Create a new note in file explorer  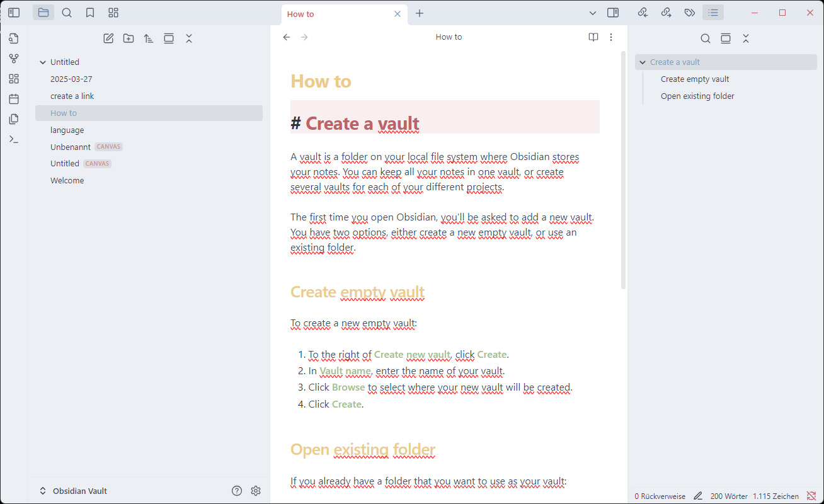coord(108,38)
